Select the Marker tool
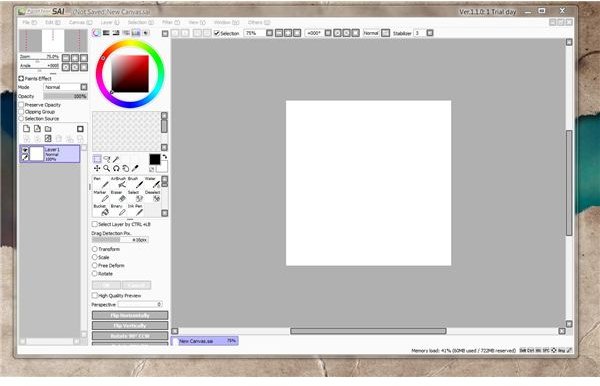600x386 pixels. tap(101, 196)
